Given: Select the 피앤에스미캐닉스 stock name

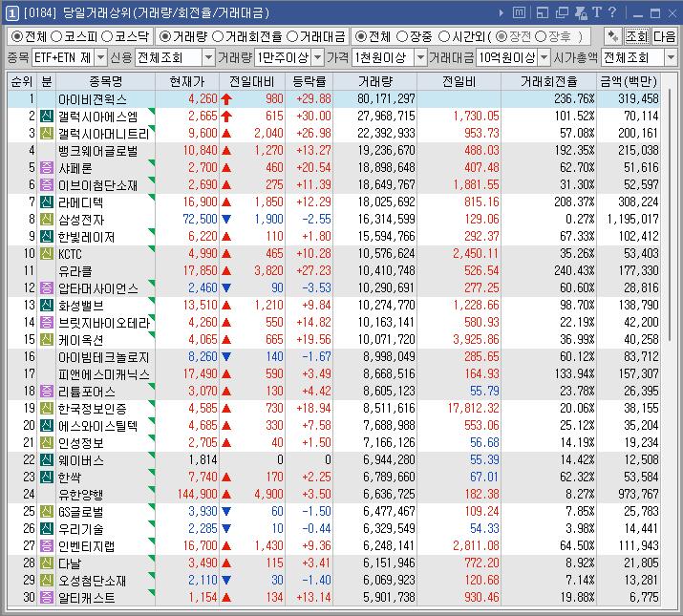Looking at the screenshot, I should [x=104, y=374].
